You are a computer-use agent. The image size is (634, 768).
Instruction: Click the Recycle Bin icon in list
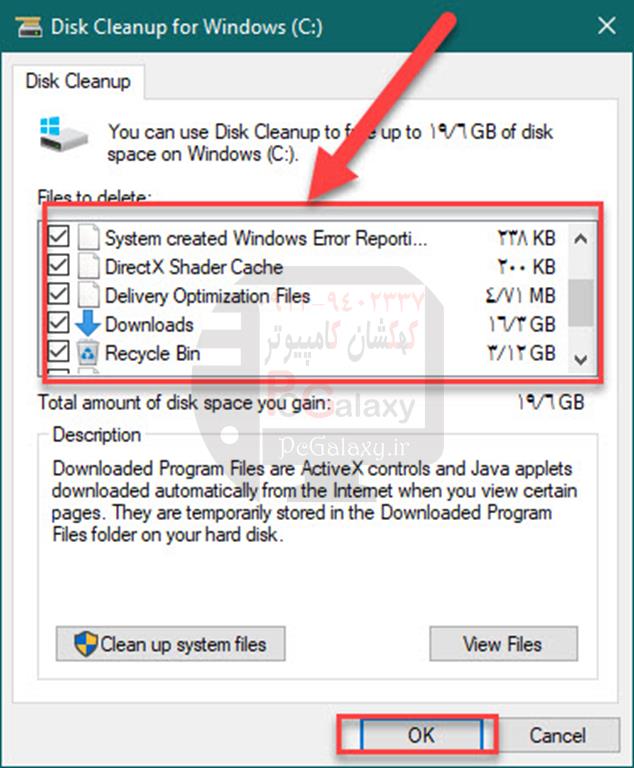(x=88, y=353)
